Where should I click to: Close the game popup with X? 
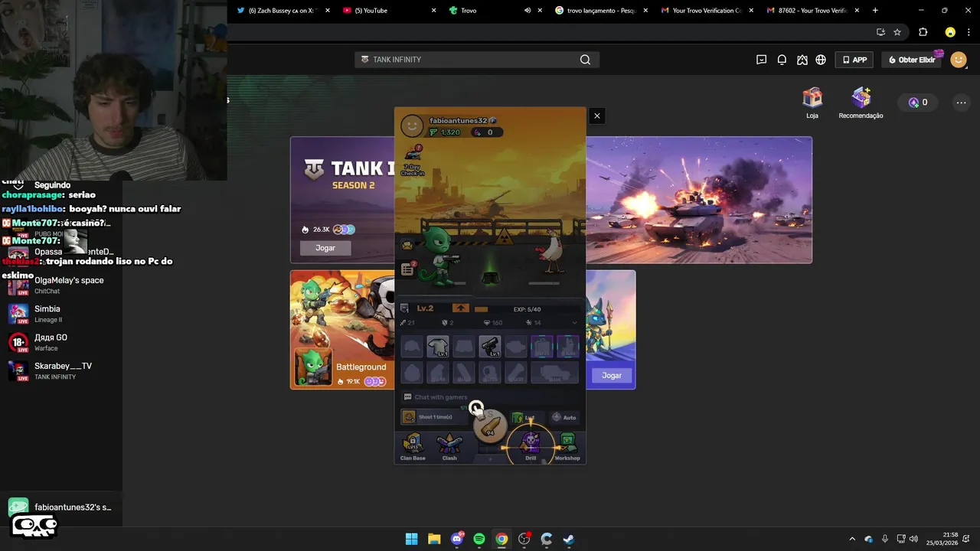pos(597,116)
